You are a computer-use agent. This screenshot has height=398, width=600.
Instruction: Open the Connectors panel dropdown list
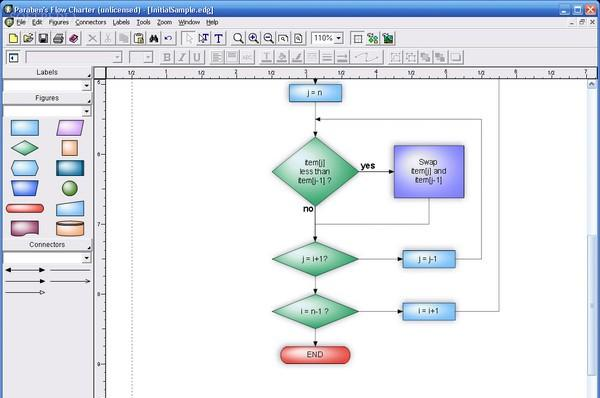click(86, 258)
